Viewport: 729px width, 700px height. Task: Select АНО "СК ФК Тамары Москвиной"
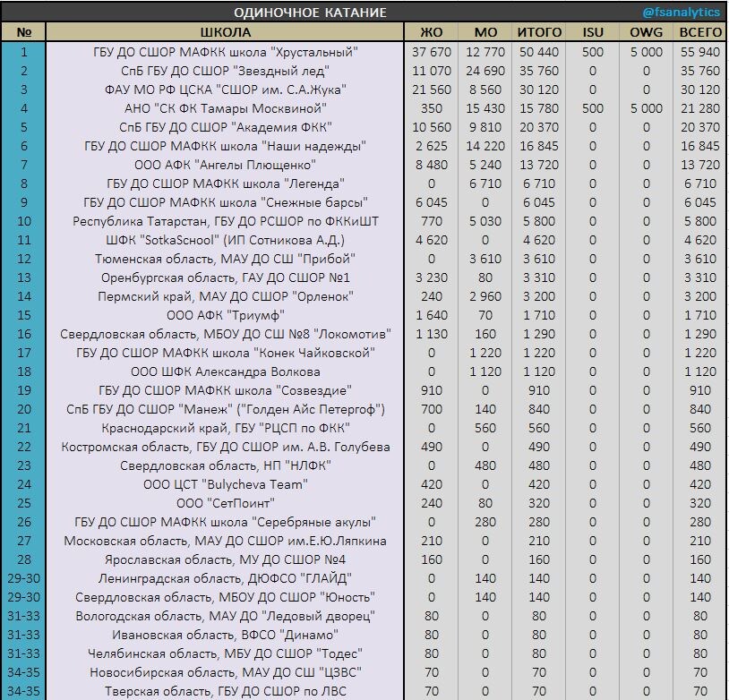225,108
